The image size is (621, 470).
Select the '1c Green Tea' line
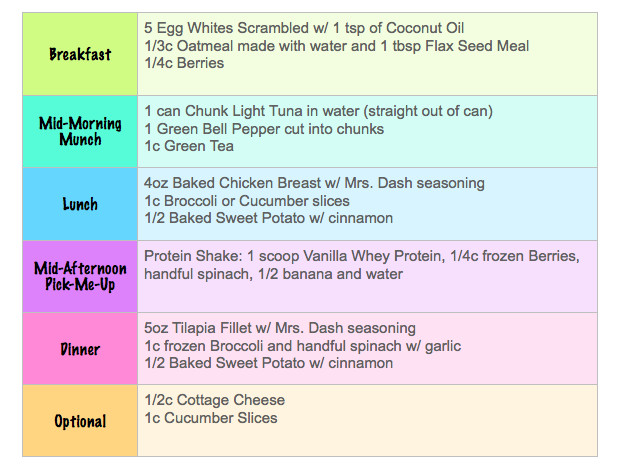(x=189, y=146)
